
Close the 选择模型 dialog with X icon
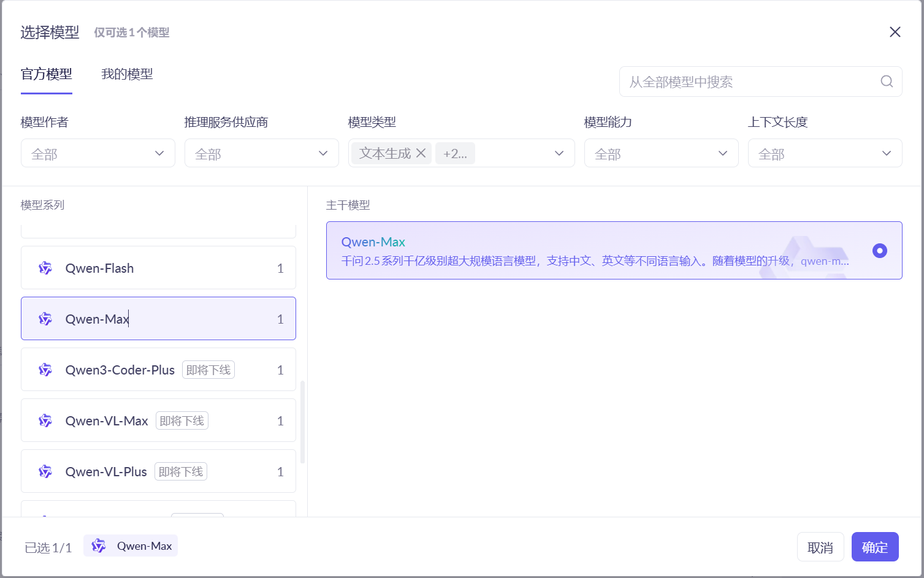point(895,32)
